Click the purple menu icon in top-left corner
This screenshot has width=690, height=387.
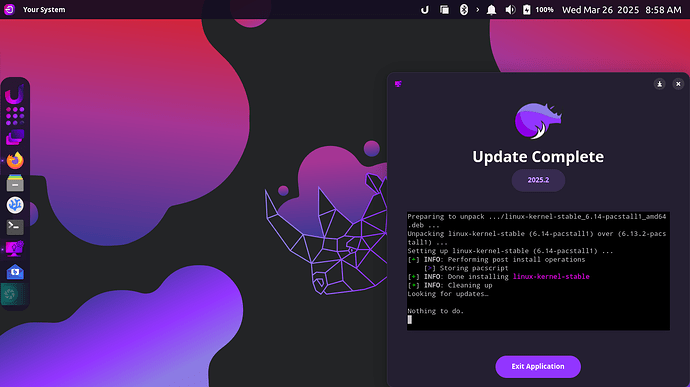click(x=9, y=9)
